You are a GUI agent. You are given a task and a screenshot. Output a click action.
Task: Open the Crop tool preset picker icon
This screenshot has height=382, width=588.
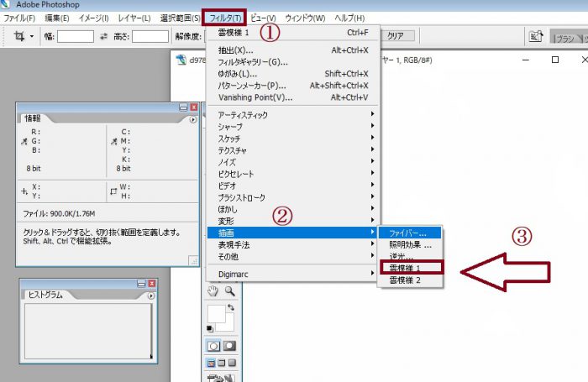click(x=19, y=36)
